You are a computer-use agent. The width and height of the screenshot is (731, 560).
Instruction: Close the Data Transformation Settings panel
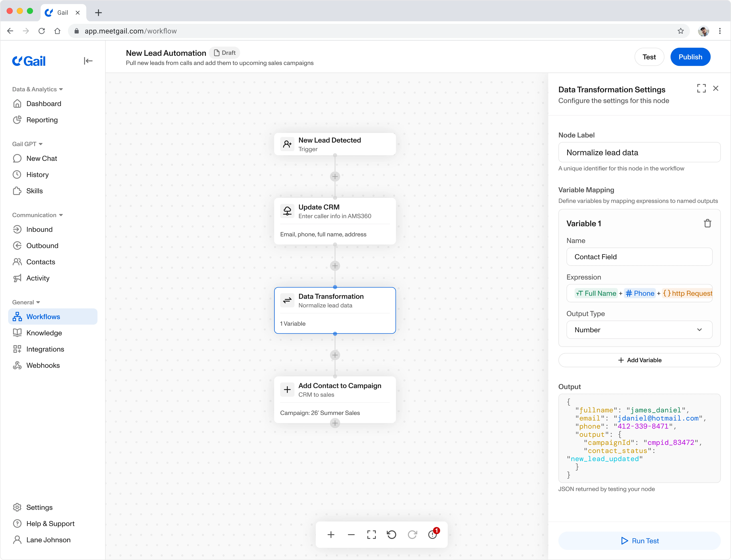[x=716, y=88]
